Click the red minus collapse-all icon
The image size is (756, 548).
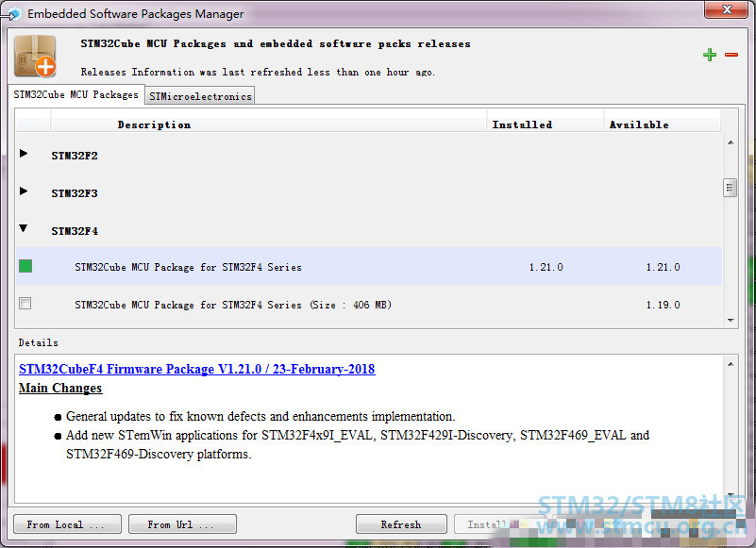pos(731,55)
